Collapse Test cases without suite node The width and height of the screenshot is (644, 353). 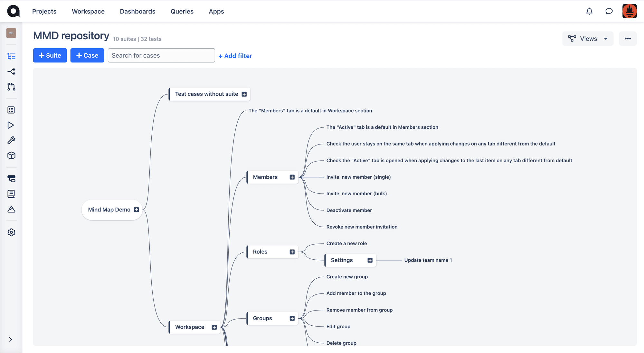click(244, 94)
